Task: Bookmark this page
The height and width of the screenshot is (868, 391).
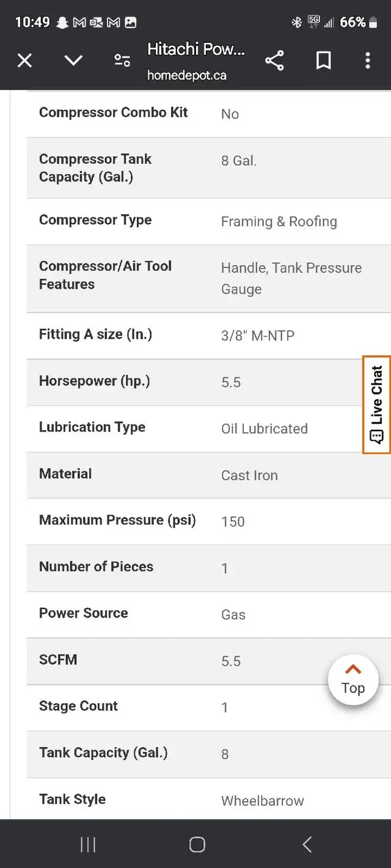Action: coord(323,60)
